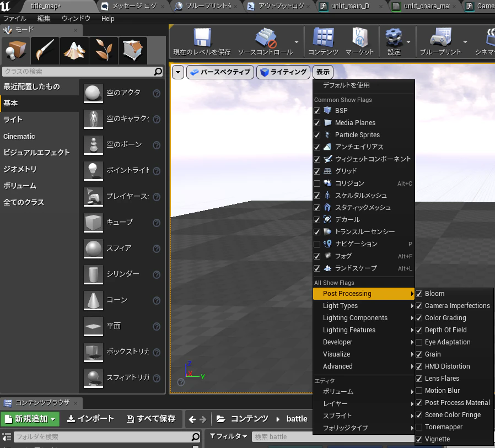Turn on the Tonemapper checkbox

coord(419,427)
